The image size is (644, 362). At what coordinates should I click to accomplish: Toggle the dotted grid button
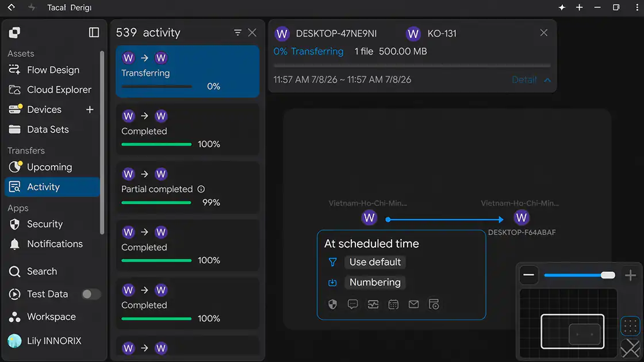coord(630,326)
